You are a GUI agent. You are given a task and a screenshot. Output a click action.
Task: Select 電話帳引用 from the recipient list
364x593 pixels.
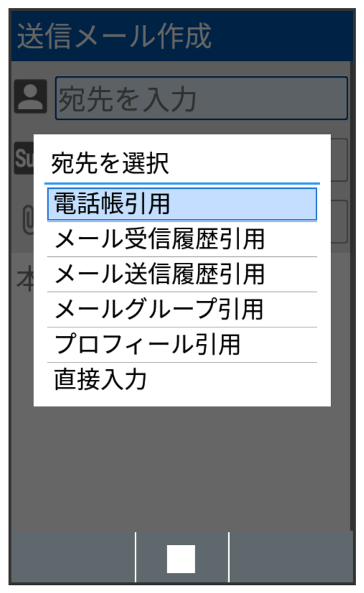coord(182,204)
